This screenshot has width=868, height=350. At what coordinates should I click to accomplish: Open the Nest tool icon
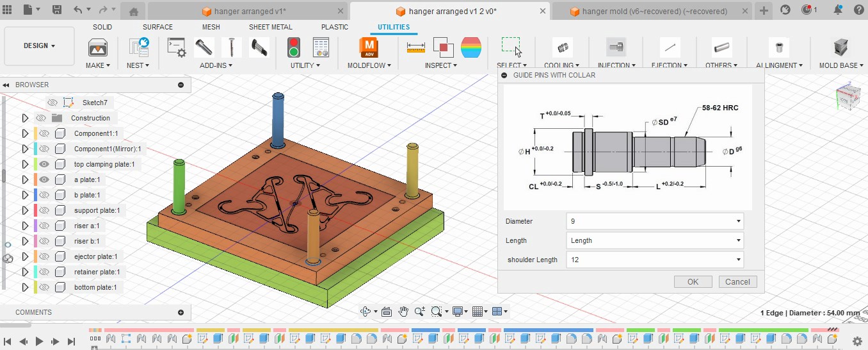[x=138, y=47]
